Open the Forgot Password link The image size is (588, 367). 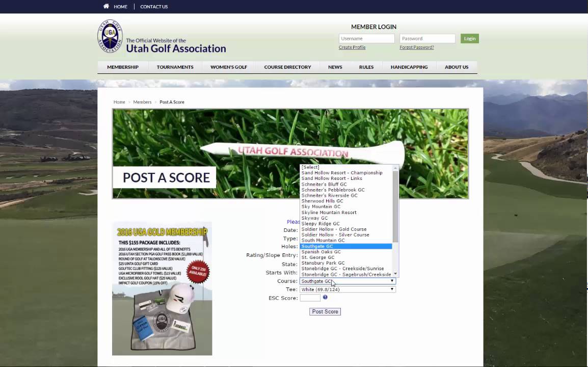(x=417, y=47)
